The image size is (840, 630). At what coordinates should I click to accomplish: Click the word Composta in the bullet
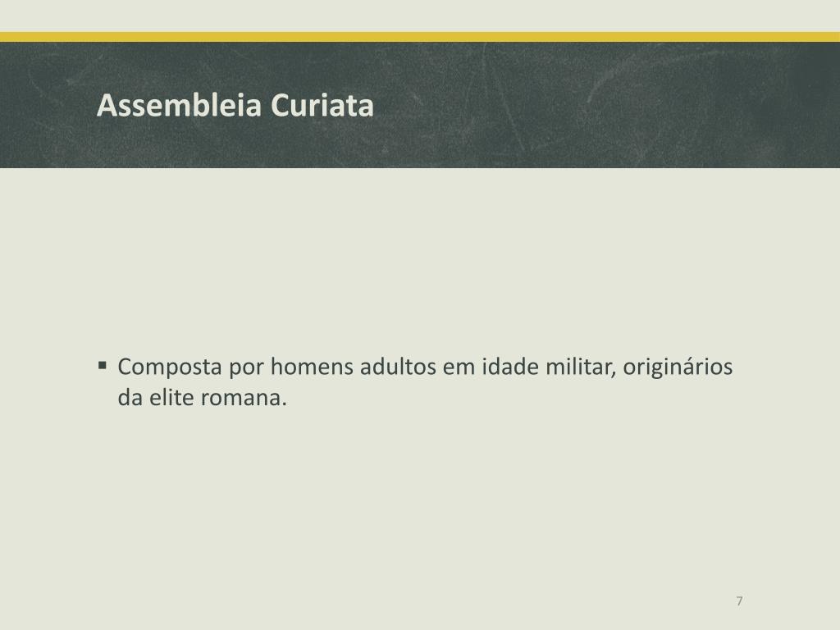tap(170, 367)
